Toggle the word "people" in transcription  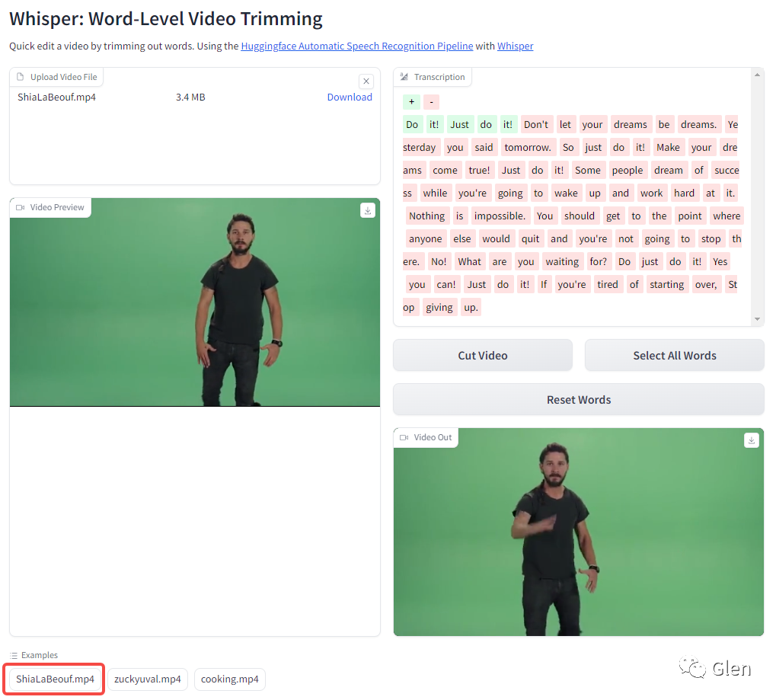(x=627, y=171)
